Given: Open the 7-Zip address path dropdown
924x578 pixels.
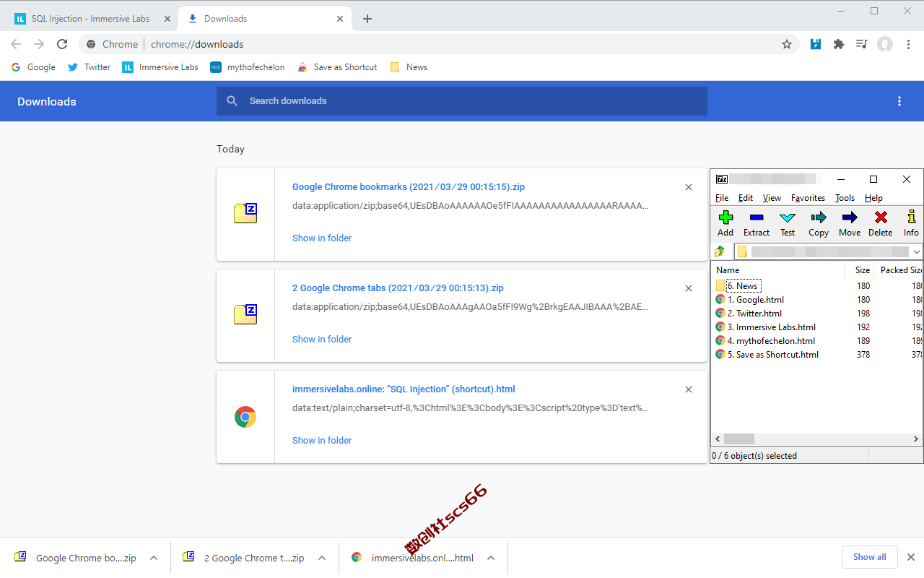Looking at the screenshot, I should point(917,251).
